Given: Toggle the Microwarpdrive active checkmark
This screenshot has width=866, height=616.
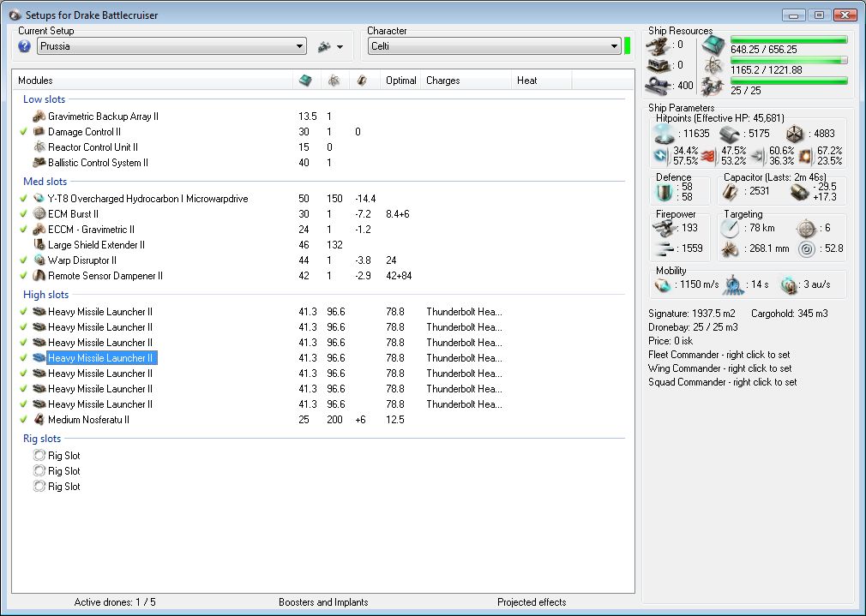Looking at the screenshot, I should coord(23,199).
